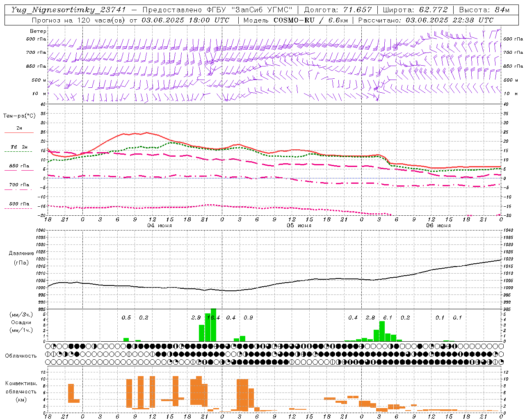Click the Долгота: 71.657 header field

click(338, 10)
